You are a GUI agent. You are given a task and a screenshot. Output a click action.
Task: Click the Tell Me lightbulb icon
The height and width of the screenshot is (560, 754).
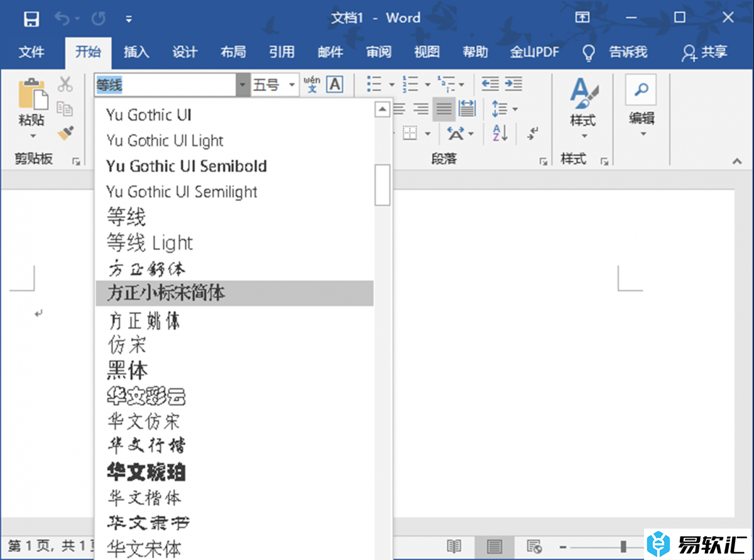click(x=588, y=53)
